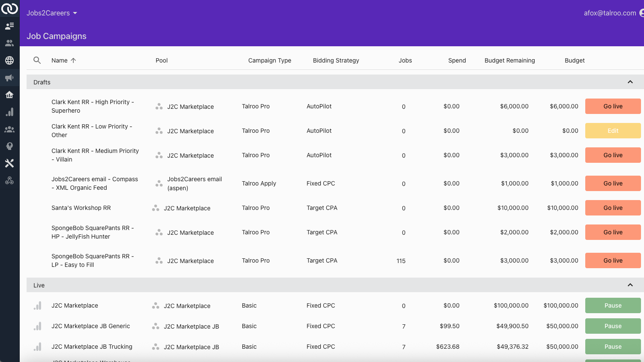Go live with Santa's Workshop RR

tap(613, 208)
